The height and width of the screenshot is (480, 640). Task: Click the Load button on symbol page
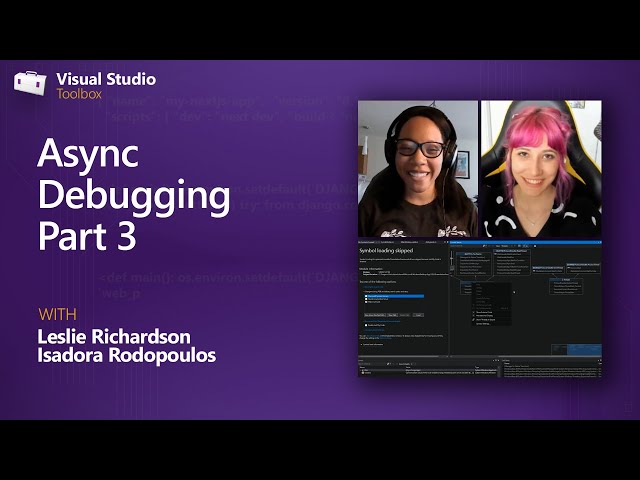coord(418,315)
